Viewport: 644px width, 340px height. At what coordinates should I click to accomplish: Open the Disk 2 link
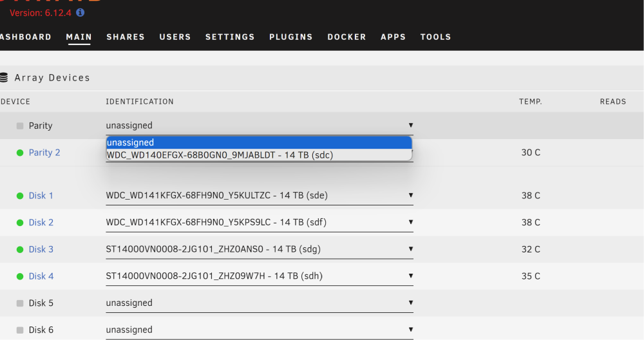click(x=41, y=223)
